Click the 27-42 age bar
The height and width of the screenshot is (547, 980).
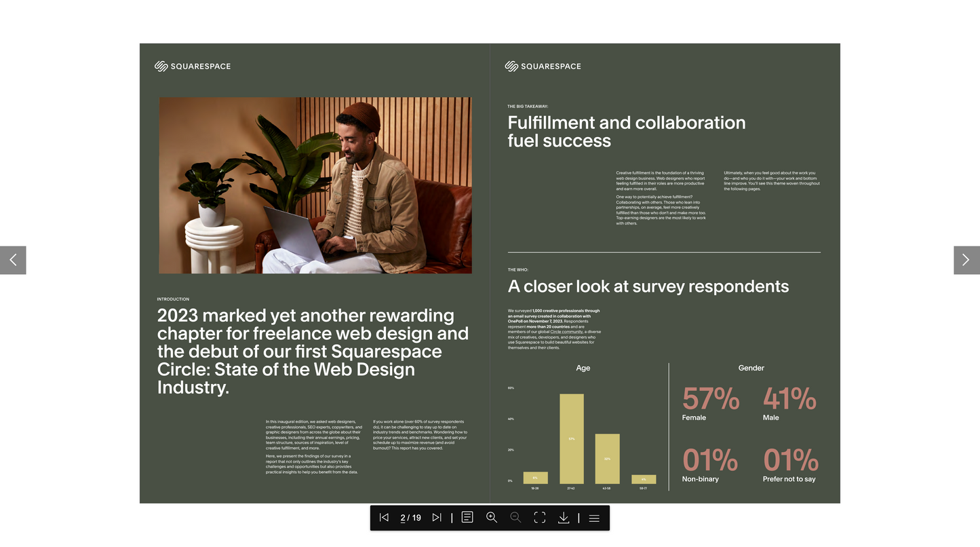tap(572, 438)
